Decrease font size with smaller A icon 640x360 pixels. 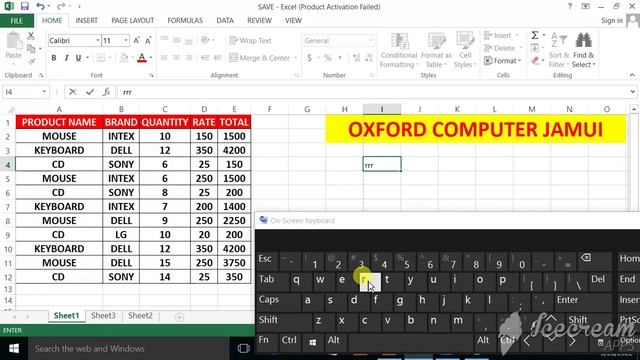(148, 40)
